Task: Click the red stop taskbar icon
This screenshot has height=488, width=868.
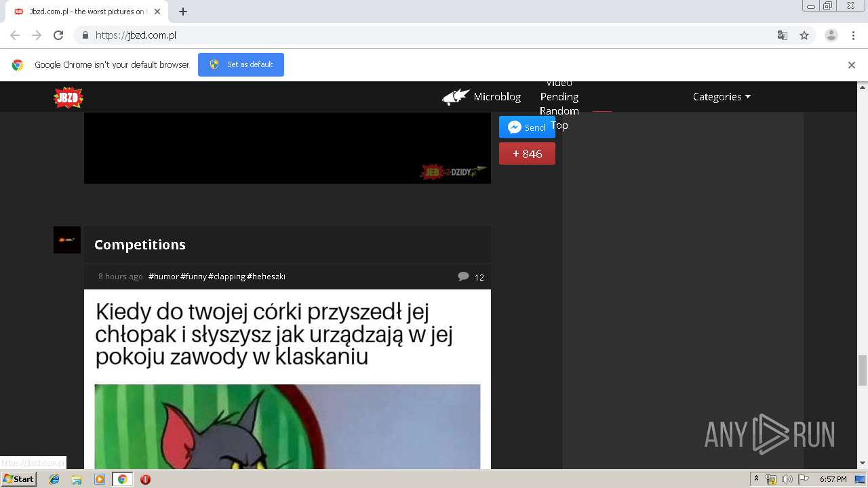Action: point(145,479)
